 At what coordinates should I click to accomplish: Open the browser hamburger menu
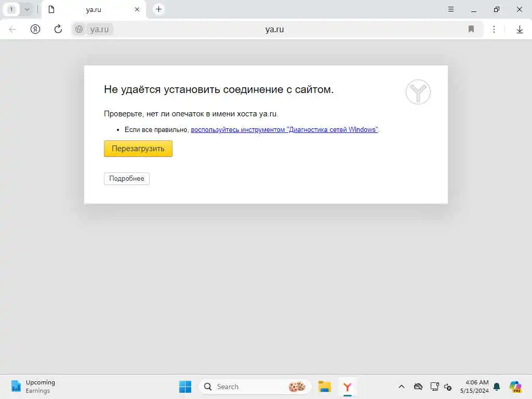click(x=450, y=9)
